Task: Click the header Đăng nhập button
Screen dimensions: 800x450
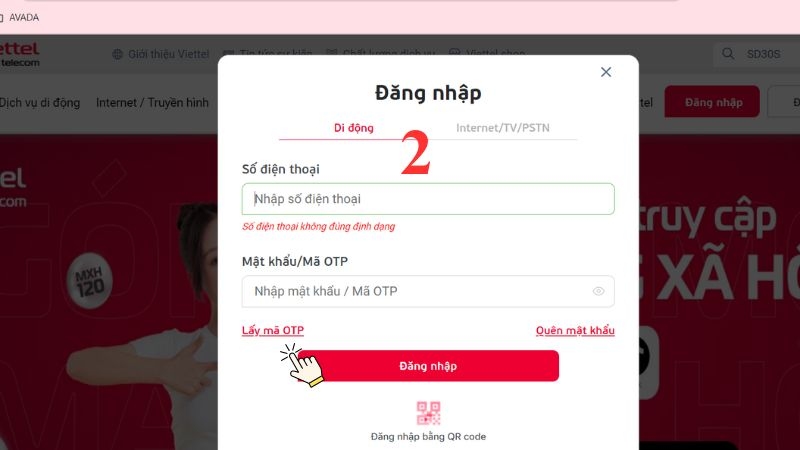Action: click(712, 102)
